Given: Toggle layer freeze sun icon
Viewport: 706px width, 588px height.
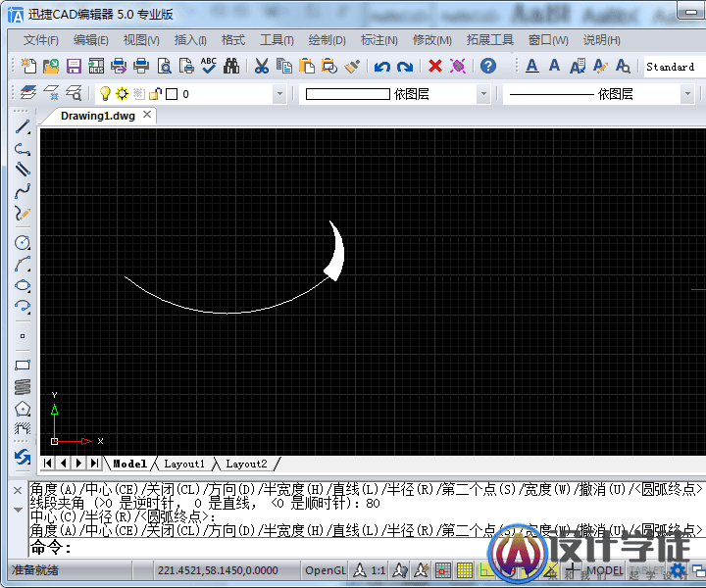Looking at the screenshot, I should click(x=122, y=93).
